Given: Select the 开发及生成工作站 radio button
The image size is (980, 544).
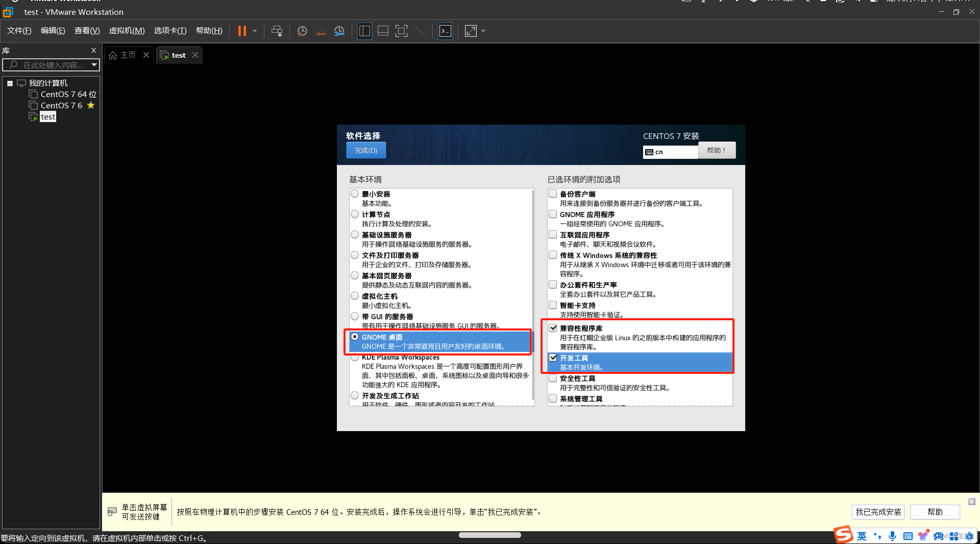Looking at the screenshot, I should click(355, 395).
